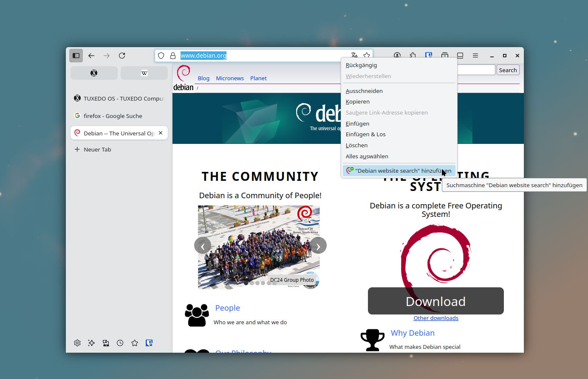Click the Download button

pos(436,301)
